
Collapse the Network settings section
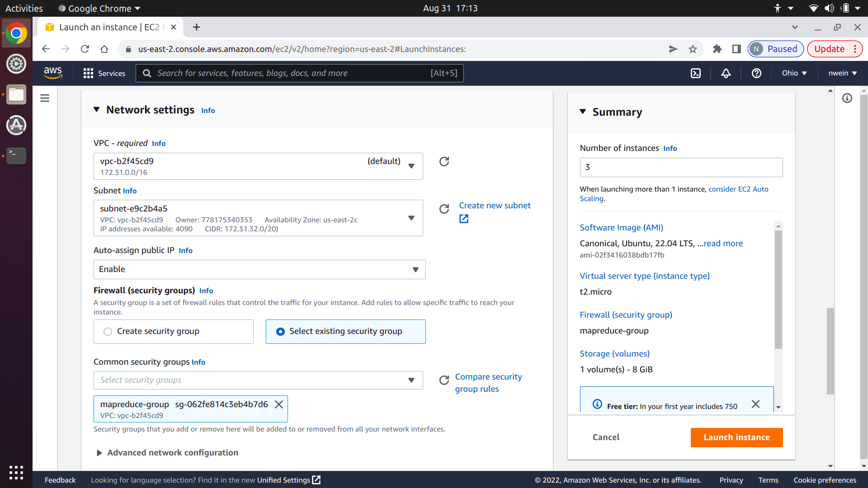pyautogui.click(x=96, y=110)
